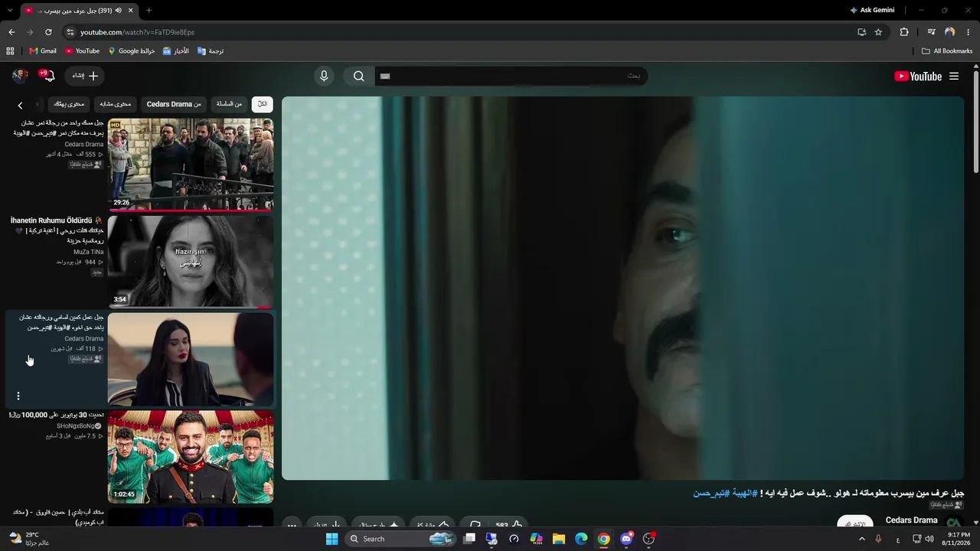Click the install/cast icon in address bar
Viewport: 980px width, 551px height.
[x=861, y=32]
